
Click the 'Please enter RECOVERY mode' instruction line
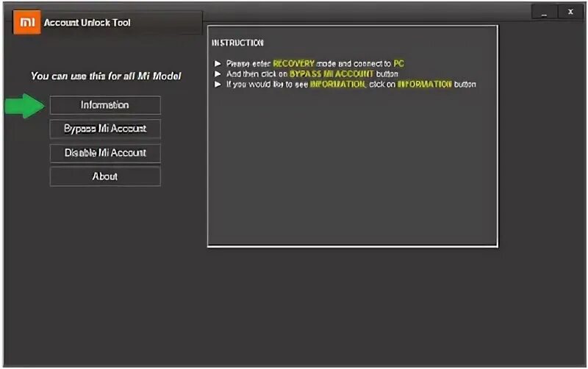click(x=315, y=63)
